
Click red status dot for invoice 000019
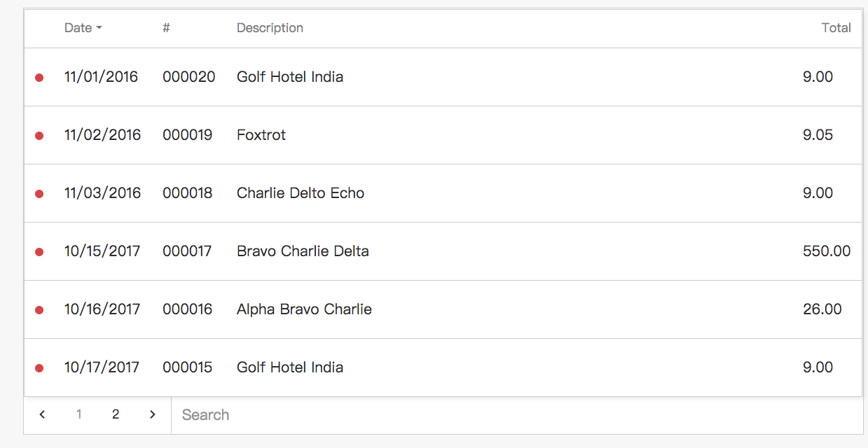(x=39, y=136)
